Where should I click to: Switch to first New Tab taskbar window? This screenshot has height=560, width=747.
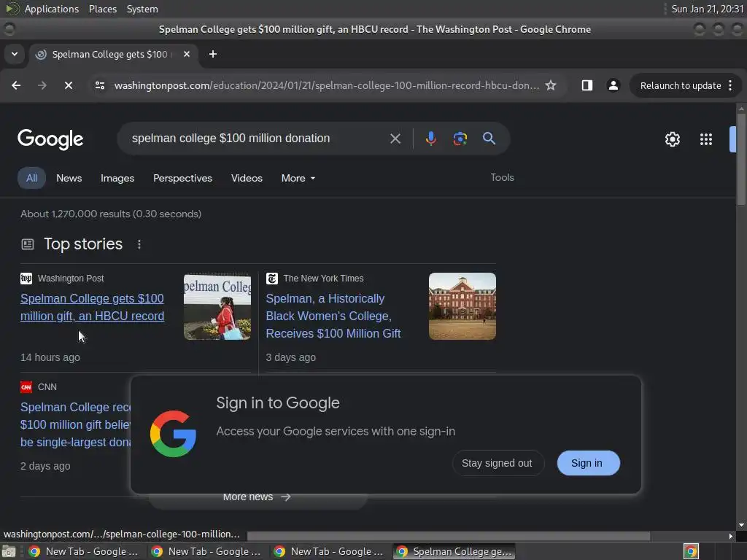tap(85, 551)
